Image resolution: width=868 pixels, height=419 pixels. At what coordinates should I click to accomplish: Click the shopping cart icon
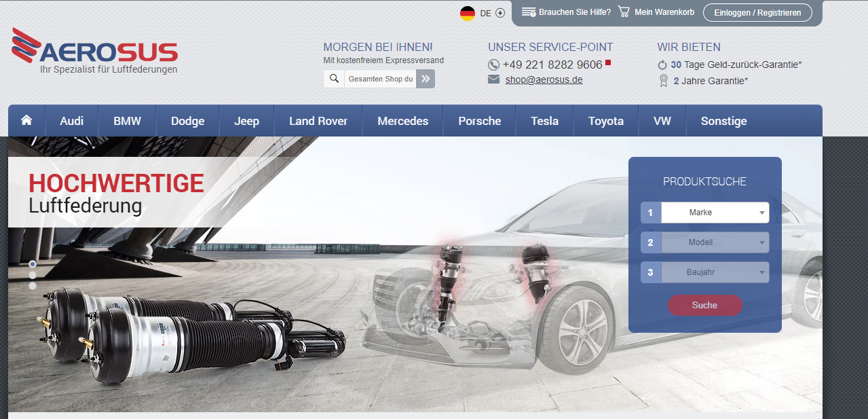624,12
